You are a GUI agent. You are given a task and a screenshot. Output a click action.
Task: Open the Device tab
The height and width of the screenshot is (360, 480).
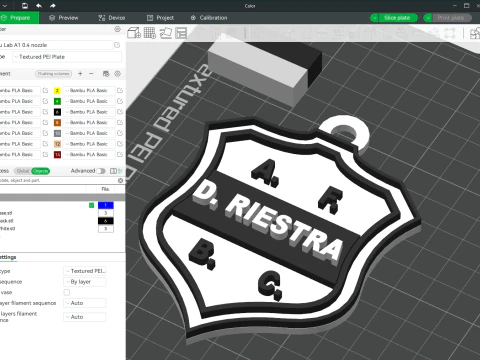[112, 18]
